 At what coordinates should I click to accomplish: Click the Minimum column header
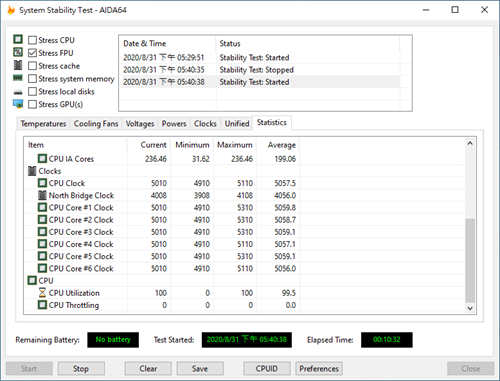(192, 145)
